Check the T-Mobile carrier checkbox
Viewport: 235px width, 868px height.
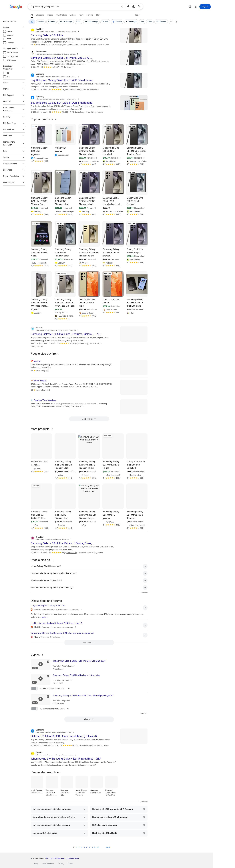[x=4, y=35]
